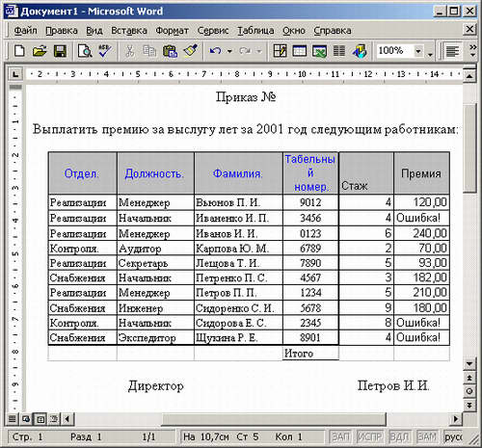
Task: Save the document with the floppy disk icon
Action: 60,51
